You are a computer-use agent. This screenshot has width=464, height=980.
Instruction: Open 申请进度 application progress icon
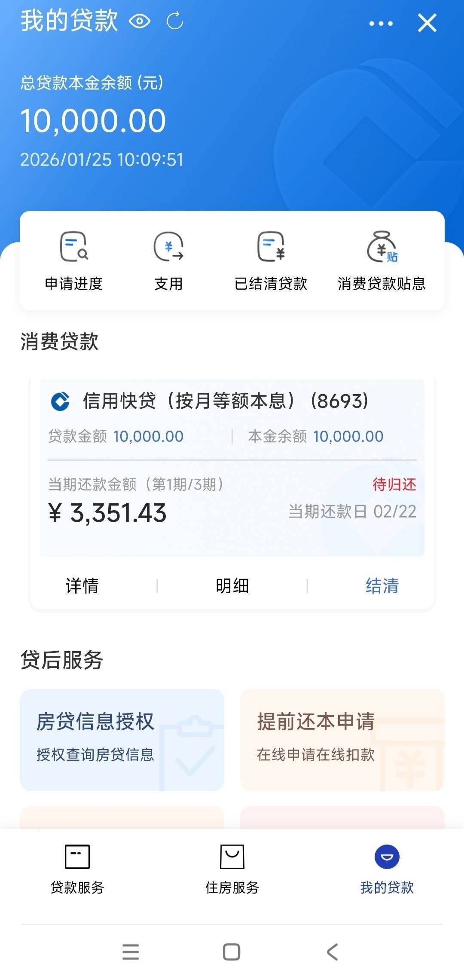[74, 261]
